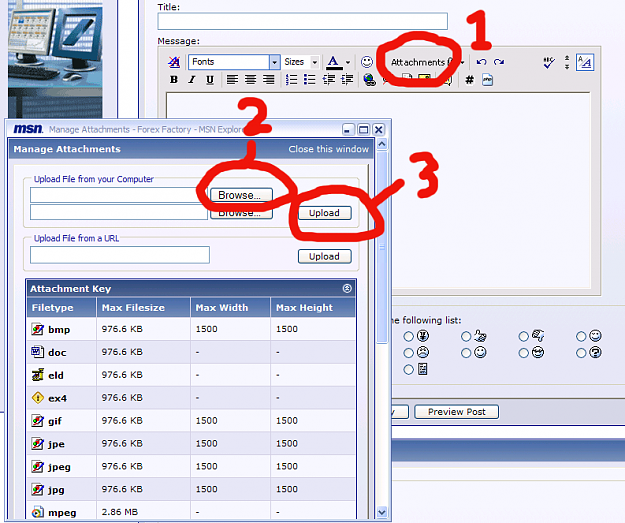625x523 pixels.
Task: Click the jpeg filetype row label
Action: (x=59, y=467)
